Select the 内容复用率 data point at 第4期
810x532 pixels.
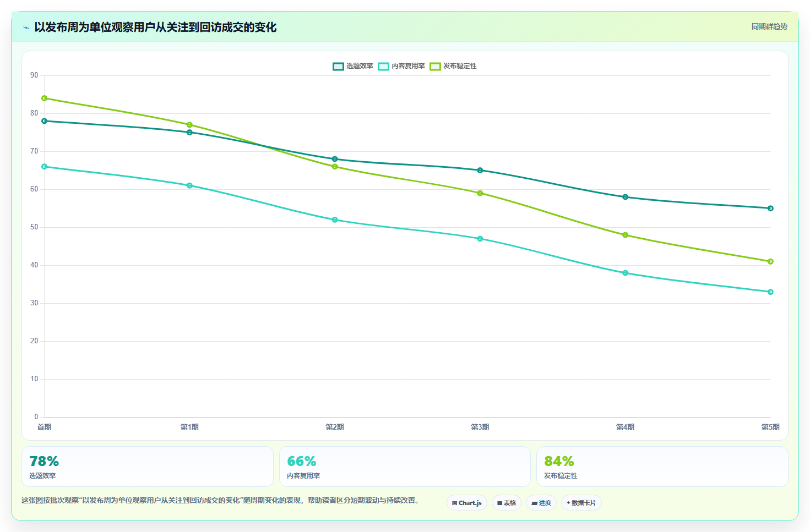click(625, 273)
